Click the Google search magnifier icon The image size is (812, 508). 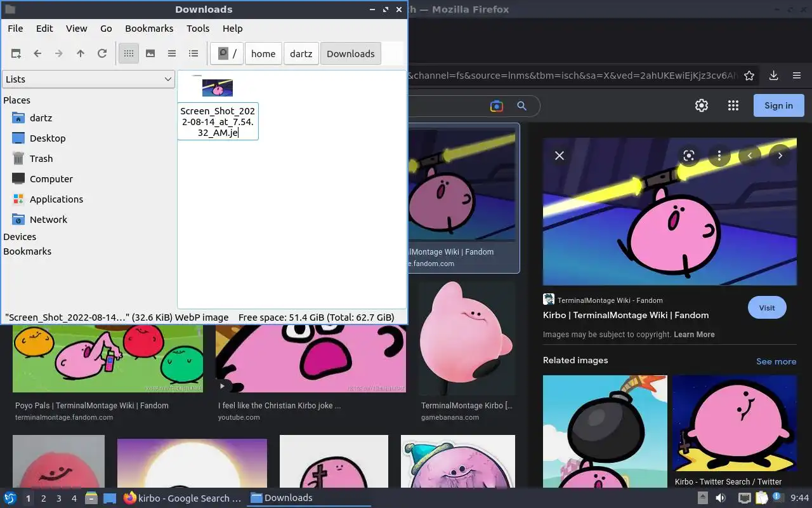pyautogui.click(x=521, y=106)
